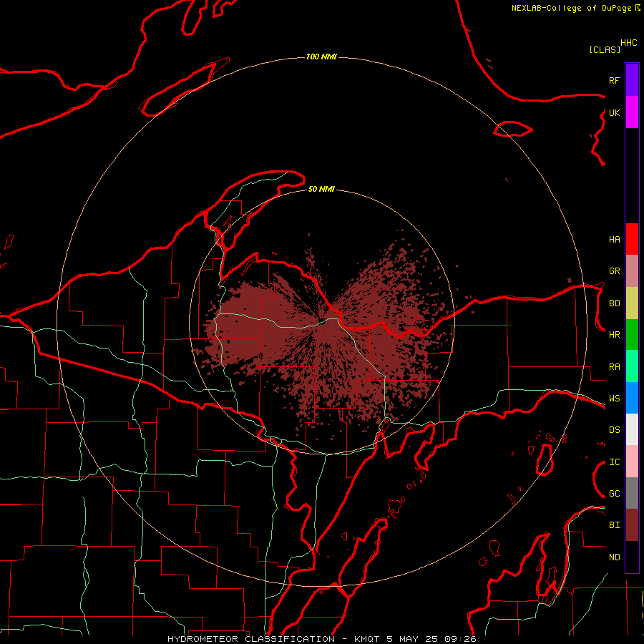The width and height of the screenshot is (644, 644).
Task: Click the UK magenta legend swatch
Action: (632, 112)
